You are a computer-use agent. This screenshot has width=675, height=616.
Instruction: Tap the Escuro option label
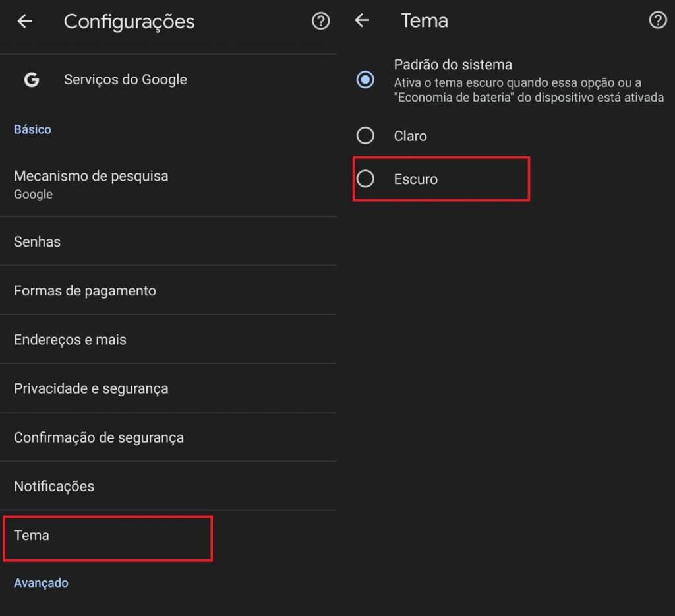click(415, 179)
